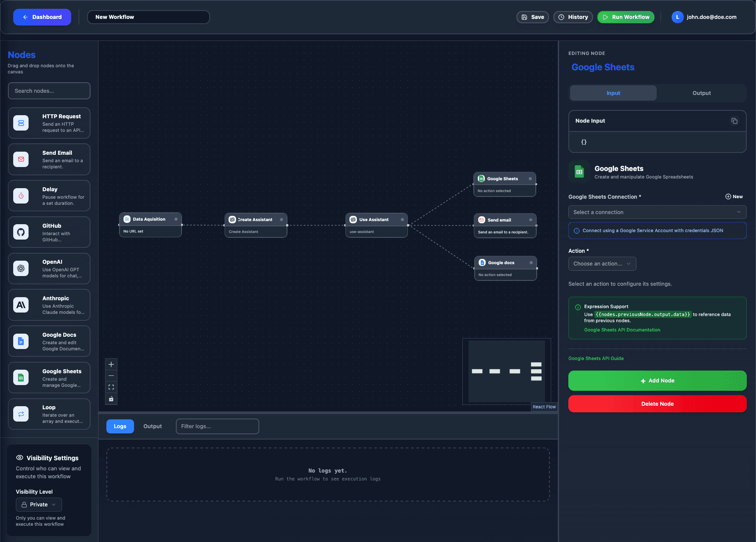This screenshot has width=756, height=542.
Task: Click the HTTP Request node icon
Action: pyautogui.click(x=21, y=123)
